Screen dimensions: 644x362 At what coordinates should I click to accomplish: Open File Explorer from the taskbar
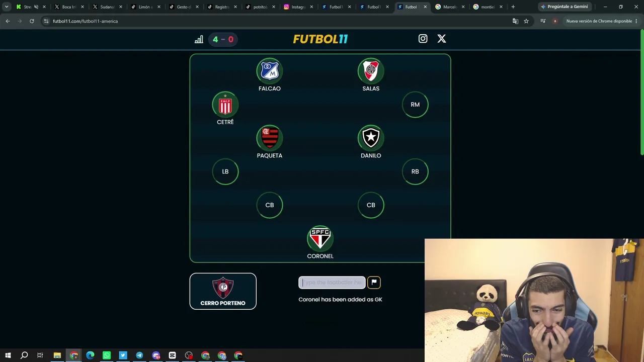click(57, 355)
